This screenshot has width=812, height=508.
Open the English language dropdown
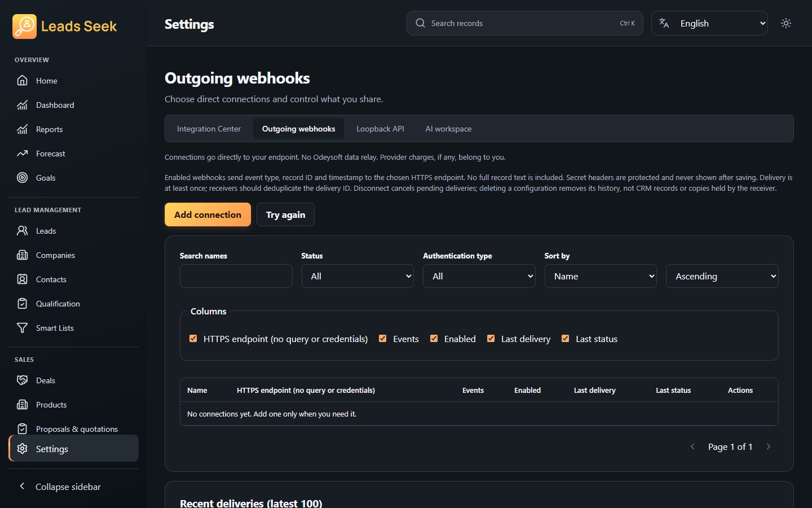(709, 23)
